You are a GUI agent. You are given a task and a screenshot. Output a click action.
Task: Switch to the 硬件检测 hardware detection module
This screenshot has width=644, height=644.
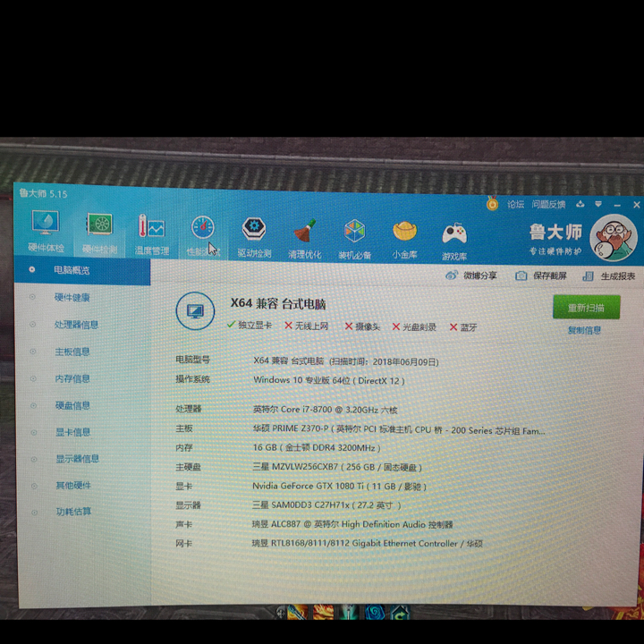[x=99, y=234]
